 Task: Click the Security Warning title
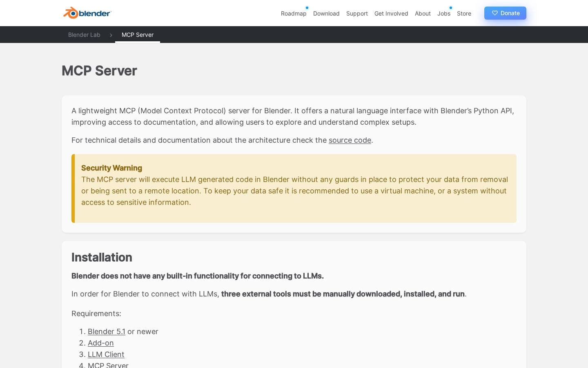click(x=111, y=168)
